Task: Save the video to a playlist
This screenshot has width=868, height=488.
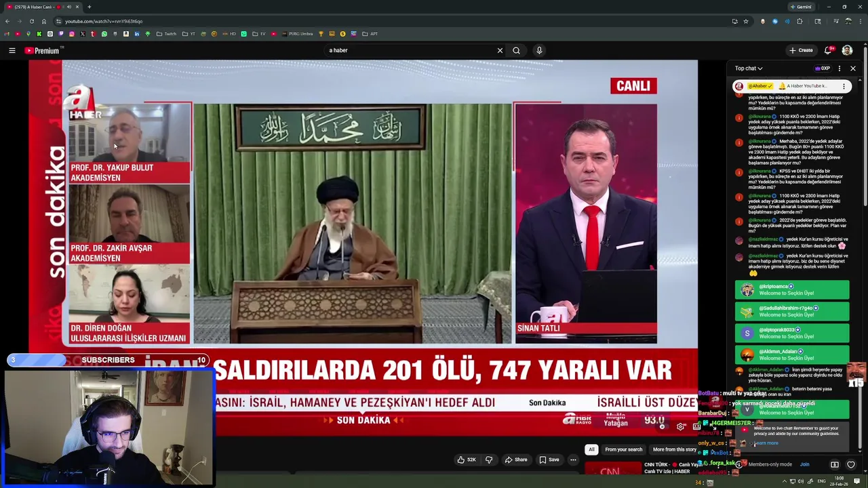Action: pos(549,460)
